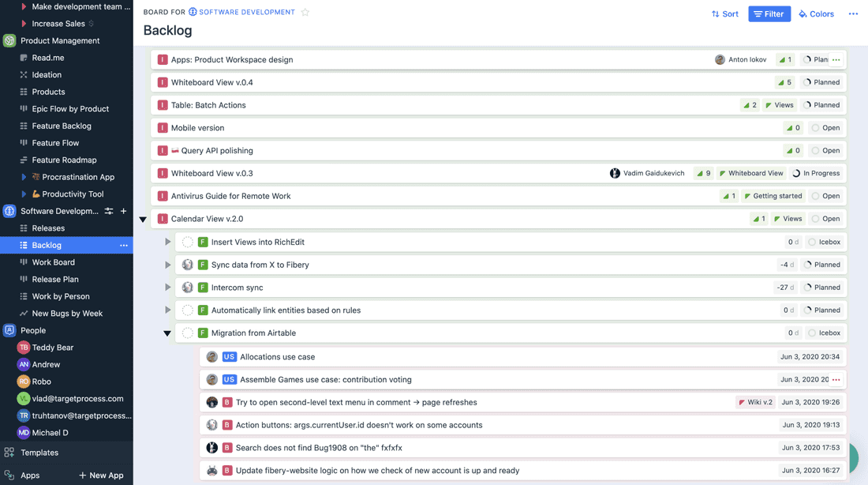The height and width of the screenshot is (485, 868).
Task: Collapse the Calendar View v.2.0 row
Action: 143,220
